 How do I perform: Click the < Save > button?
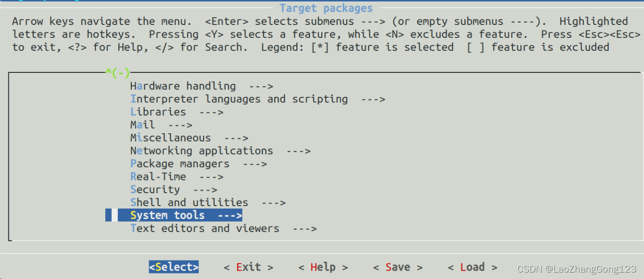pyautogui.click(x=398, y=267)
